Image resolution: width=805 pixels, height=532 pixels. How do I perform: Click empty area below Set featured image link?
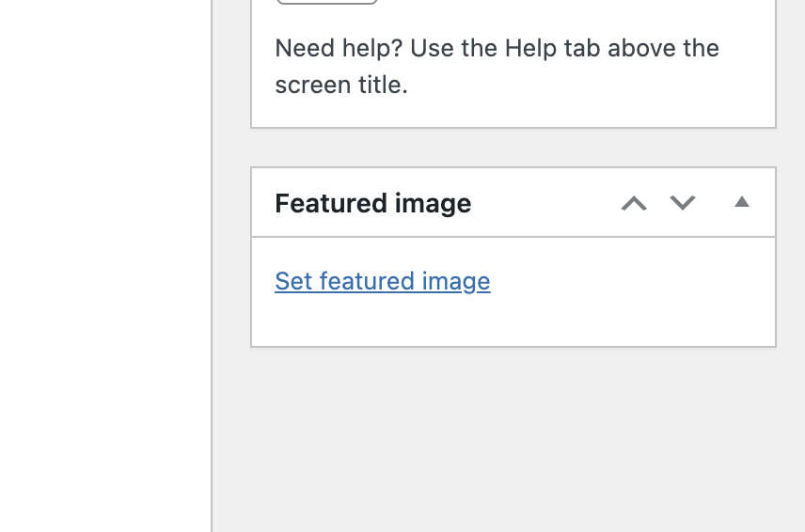tap(513, 321)
